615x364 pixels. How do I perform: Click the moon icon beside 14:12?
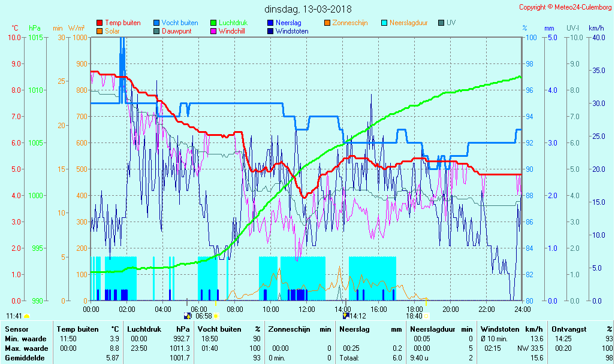[346, 316]
